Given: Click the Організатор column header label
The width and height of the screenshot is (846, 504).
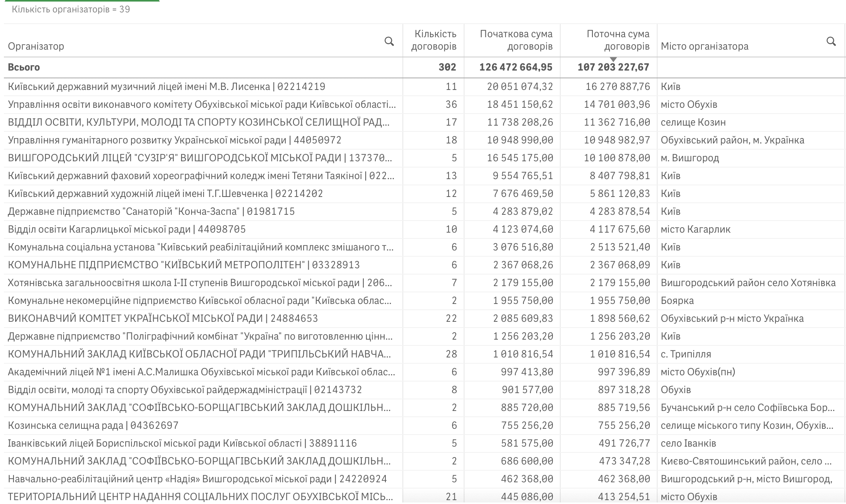Looking at the screenshot, I should point(36,47).
